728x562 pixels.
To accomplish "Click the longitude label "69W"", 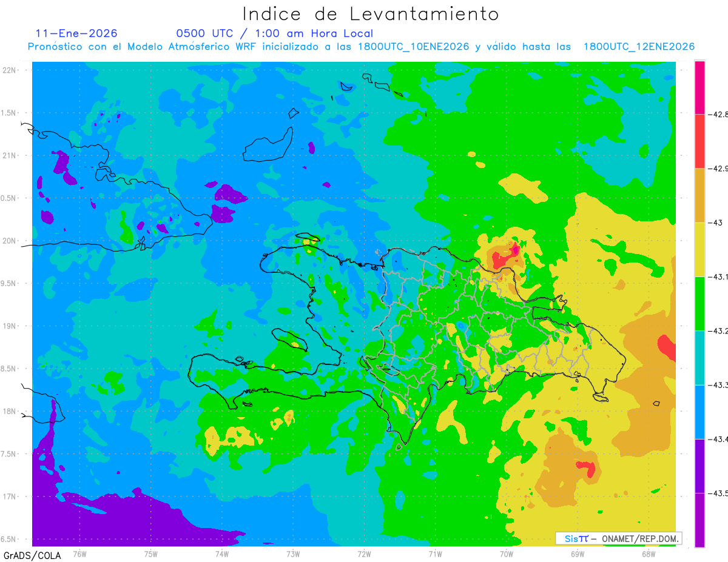I will point(578,553).
